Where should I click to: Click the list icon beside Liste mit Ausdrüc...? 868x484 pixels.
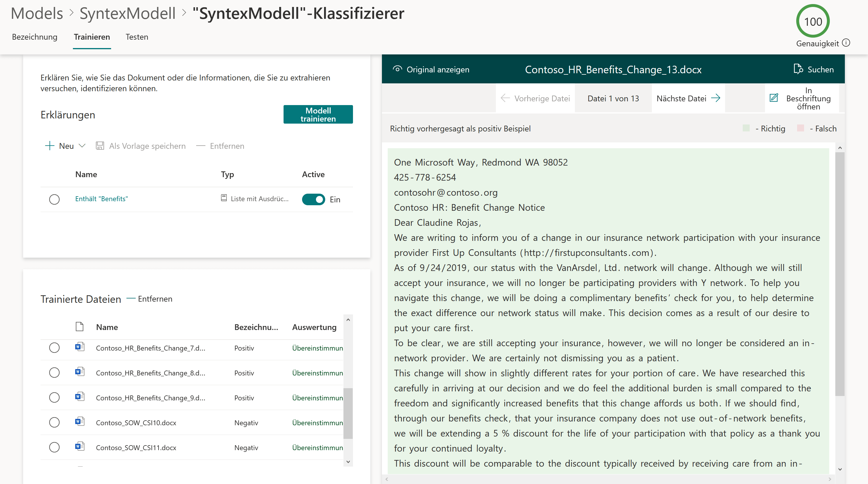coord(224,198)
